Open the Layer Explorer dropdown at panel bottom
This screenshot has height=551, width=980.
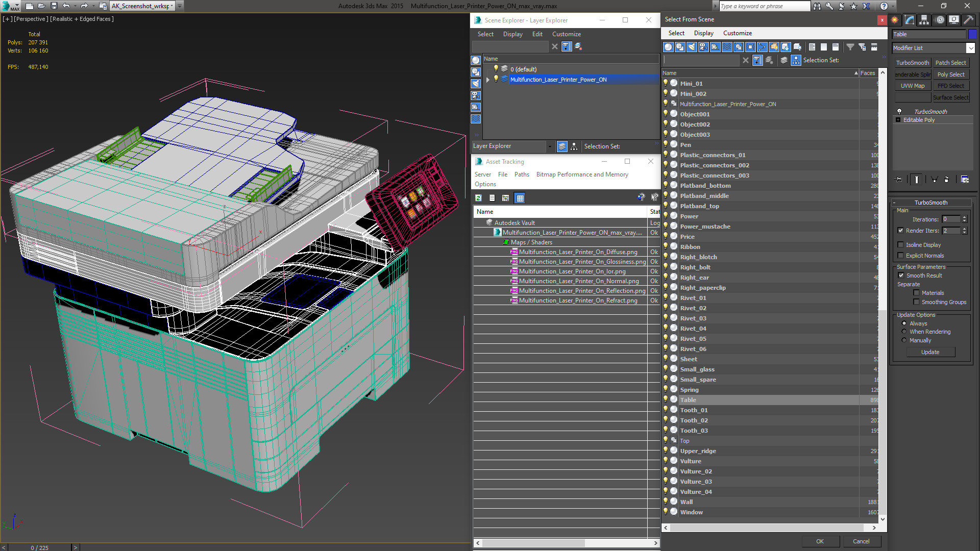(550, 146)
